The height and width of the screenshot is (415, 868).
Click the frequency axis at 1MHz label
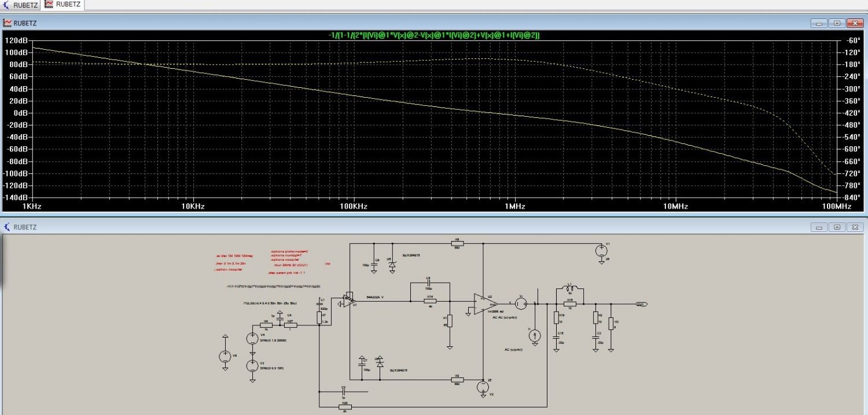[514, 206]
